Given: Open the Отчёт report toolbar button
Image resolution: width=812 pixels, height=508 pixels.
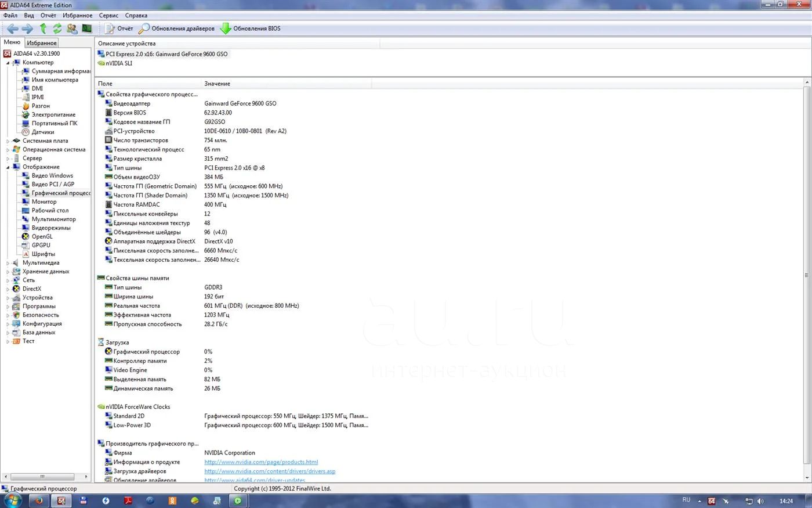Looking at the screenshot, I should click(119, 28).
